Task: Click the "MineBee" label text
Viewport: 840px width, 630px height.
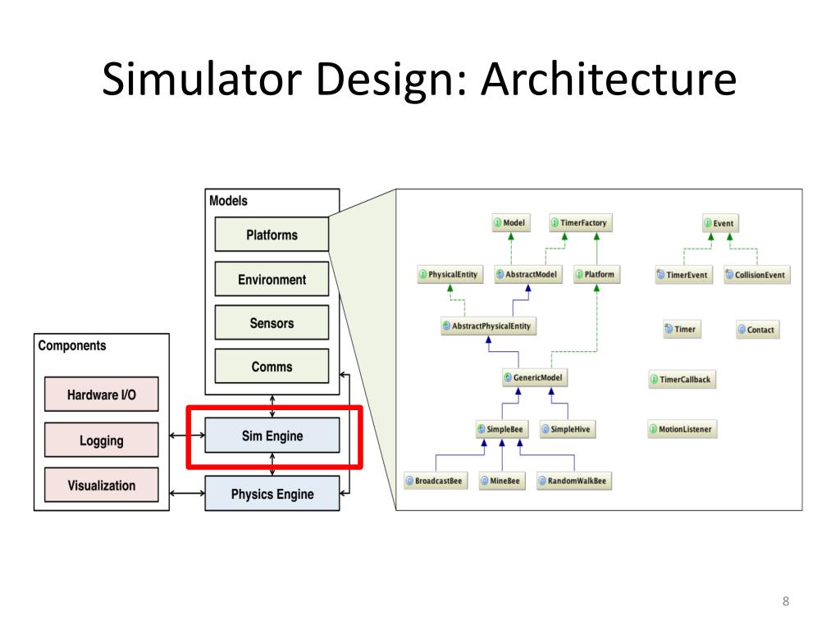Action: click(x=505, y=481)
